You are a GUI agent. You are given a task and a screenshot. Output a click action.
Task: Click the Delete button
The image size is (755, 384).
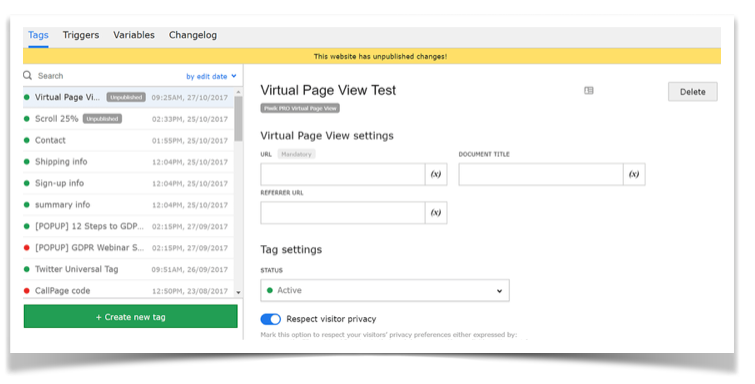tap(692, 92)
